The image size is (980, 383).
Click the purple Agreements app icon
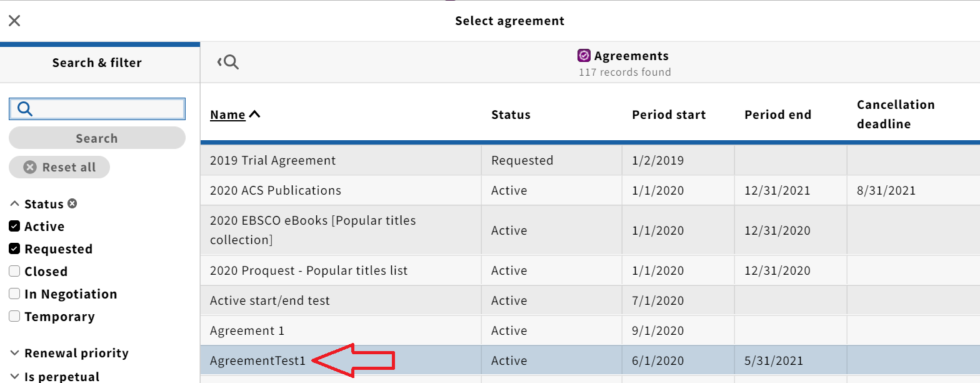click(584, 56)
